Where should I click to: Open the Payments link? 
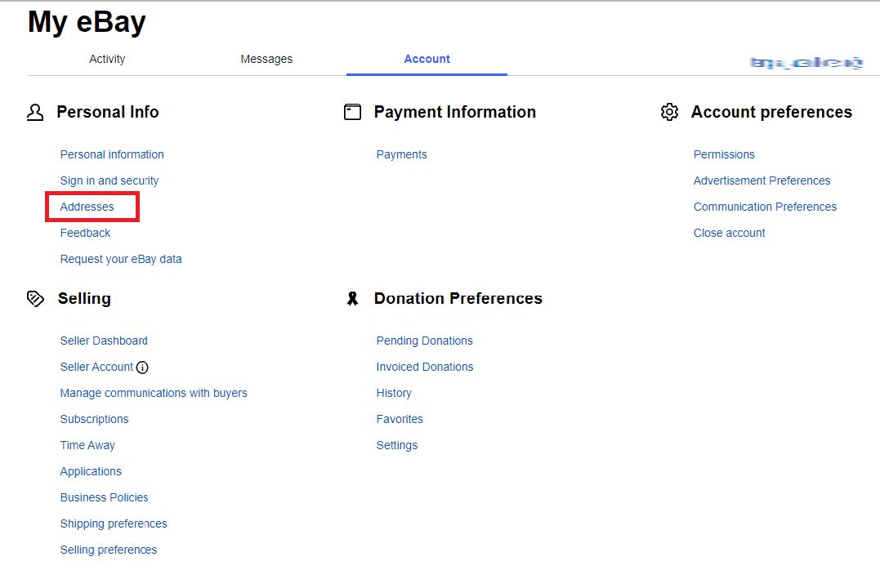pyautogui.click(x=402, y=154)
